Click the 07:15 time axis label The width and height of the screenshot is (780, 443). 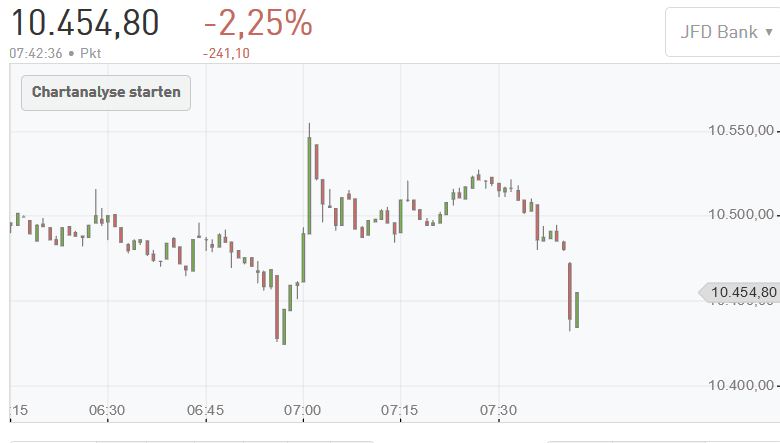(x=400, y=410)
